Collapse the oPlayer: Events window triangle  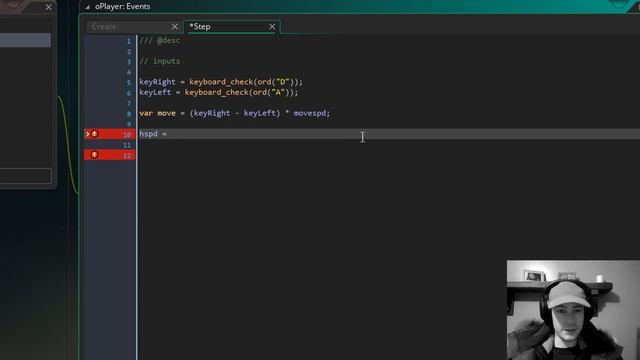[x=87, y=7]
